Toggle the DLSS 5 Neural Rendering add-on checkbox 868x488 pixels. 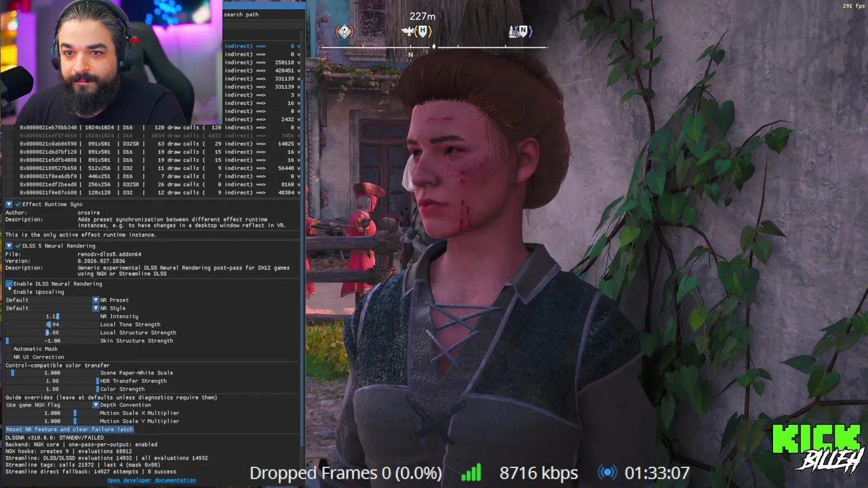click(x=18, y=245)
